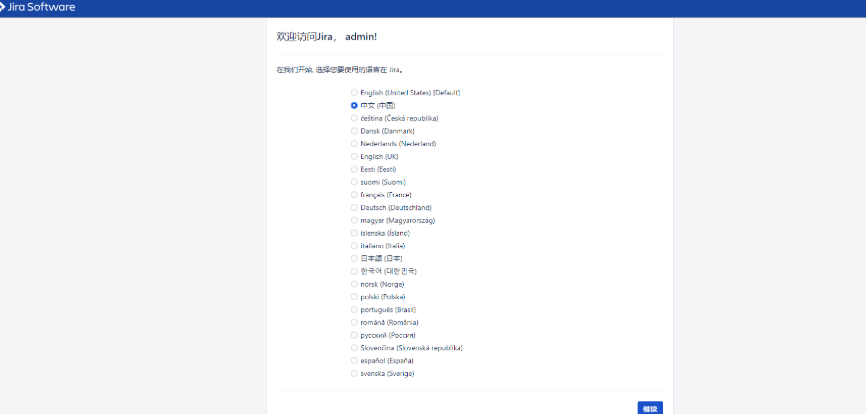This screenshot has width=866, height=414.
Task: Pick Nederlands (Nederland) radio button
Action: pyautogui.click(x=355, y=144)
